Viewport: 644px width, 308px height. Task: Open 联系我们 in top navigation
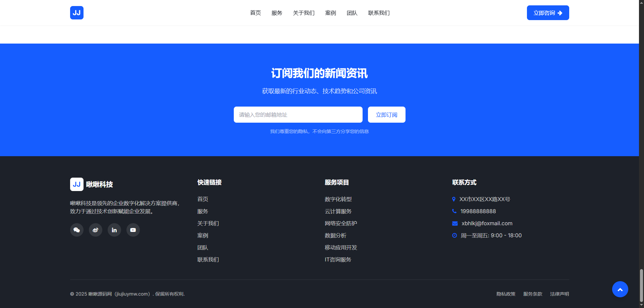[379, 13]
